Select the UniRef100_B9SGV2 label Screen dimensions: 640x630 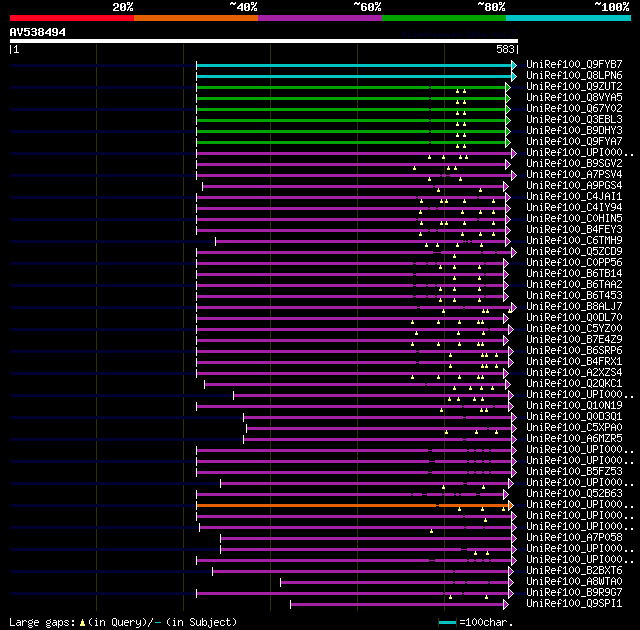click(574, 164)
